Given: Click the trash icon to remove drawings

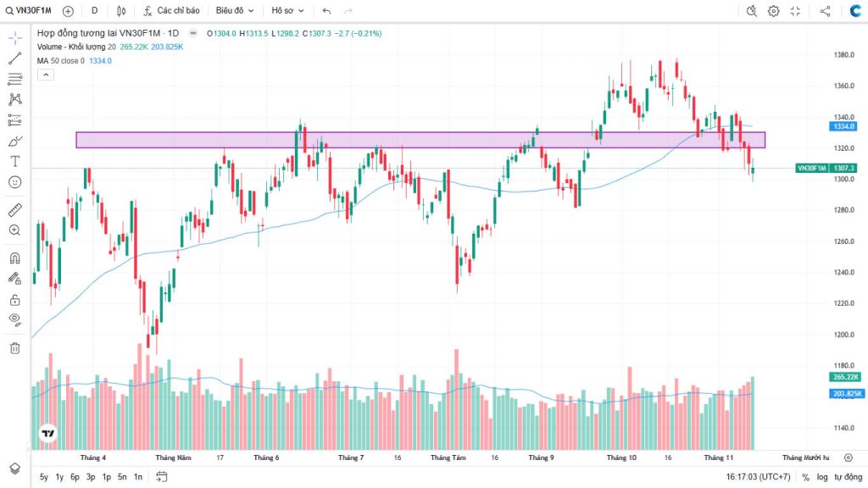Looking at the screenshot, I should [x=14, y=347].
